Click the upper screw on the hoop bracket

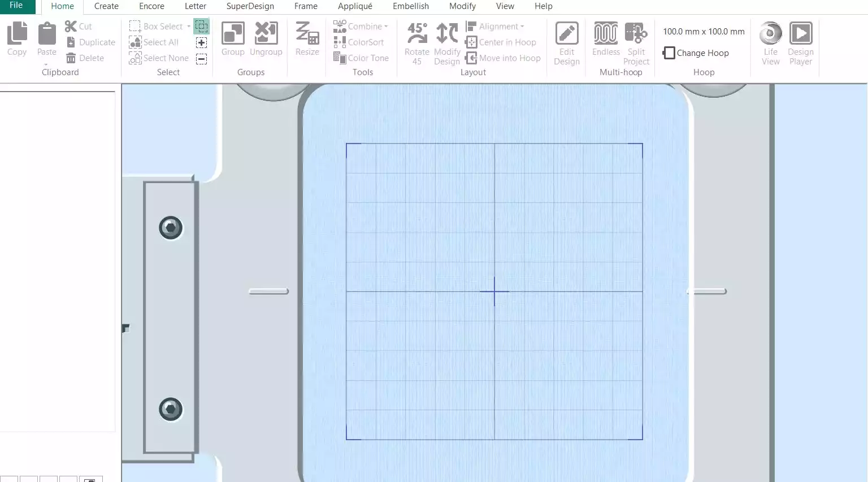(171, 228)
